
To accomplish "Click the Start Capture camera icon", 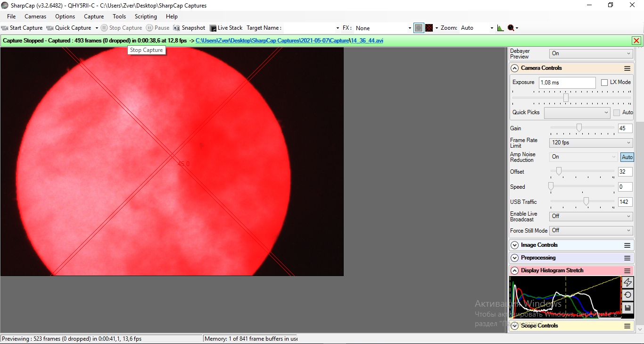I will coord(5,28).
